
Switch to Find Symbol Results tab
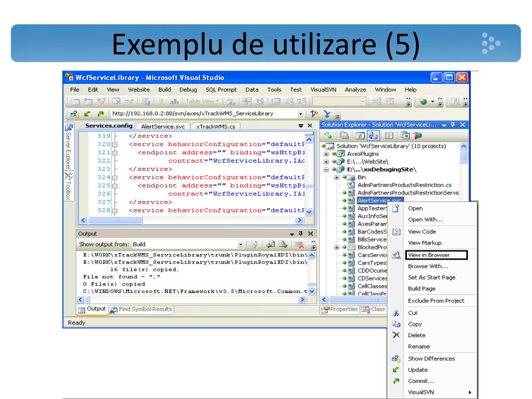pos(141,309)
